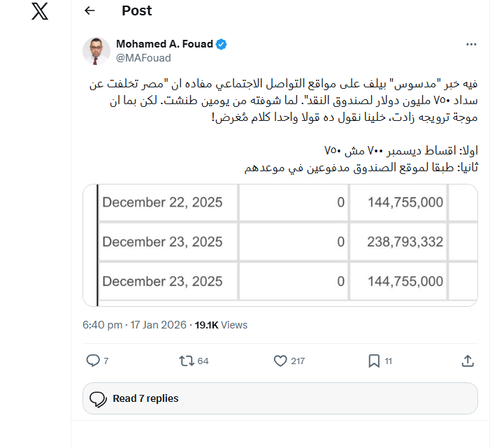The height and width of the screenshot is (448, 504).
Task: Like the post with heart icon
Action: [280, 361]
